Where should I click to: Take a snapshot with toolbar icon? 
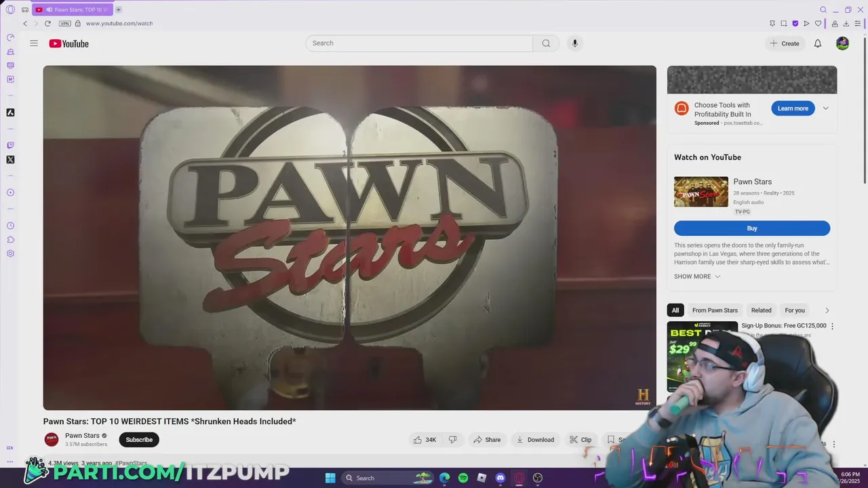(783, 23)
